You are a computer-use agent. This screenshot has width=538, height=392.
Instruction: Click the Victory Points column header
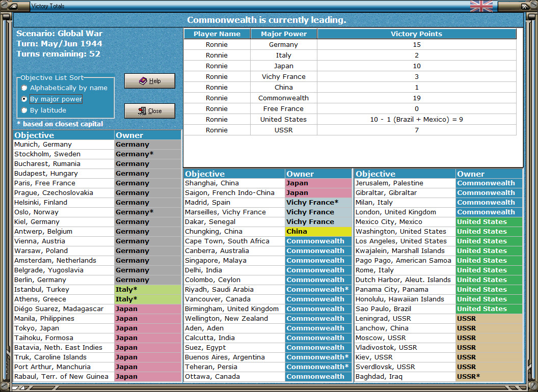point(417,34)
